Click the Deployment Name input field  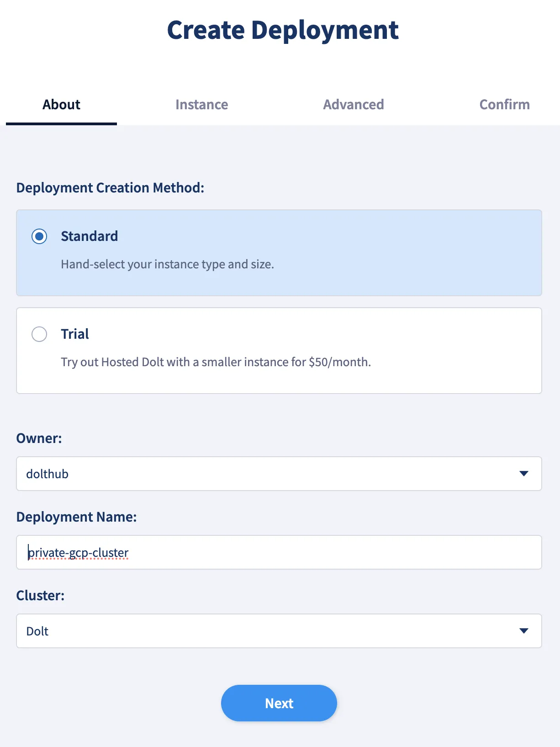[x=279, y=552]
